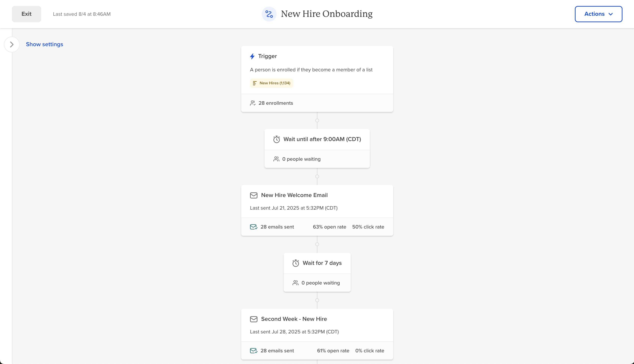Click the Exit button

27,14
